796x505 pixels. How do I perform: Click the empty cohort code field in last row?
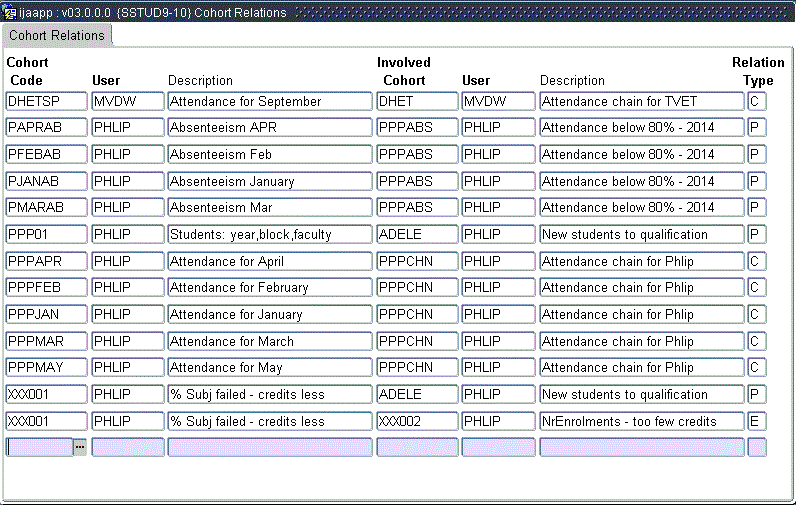click(x=40, y=447)
